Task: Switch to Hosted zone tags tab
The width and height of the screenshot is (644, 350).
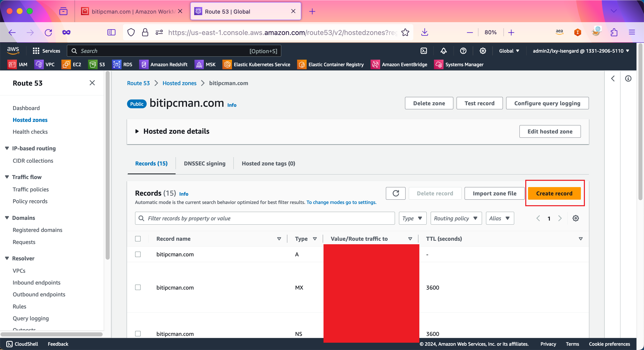Action: point(268,164)
